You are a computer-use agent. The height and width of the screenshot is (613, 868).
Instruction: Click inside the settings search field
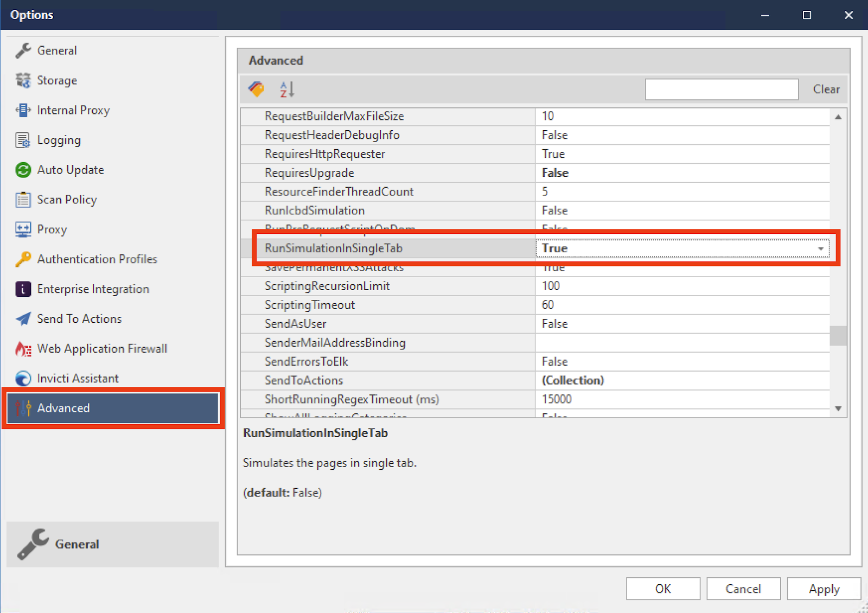pos(722,89)
